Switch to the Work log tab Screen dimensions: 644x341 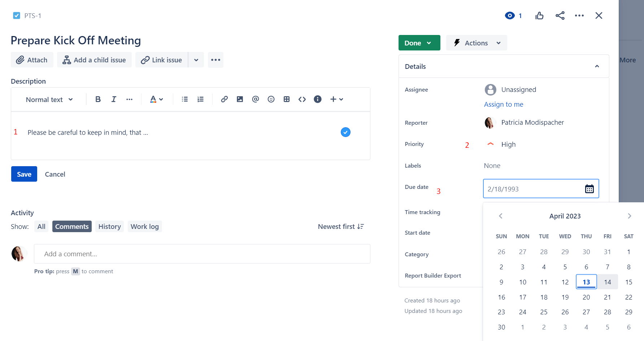(x=144, y=226)
